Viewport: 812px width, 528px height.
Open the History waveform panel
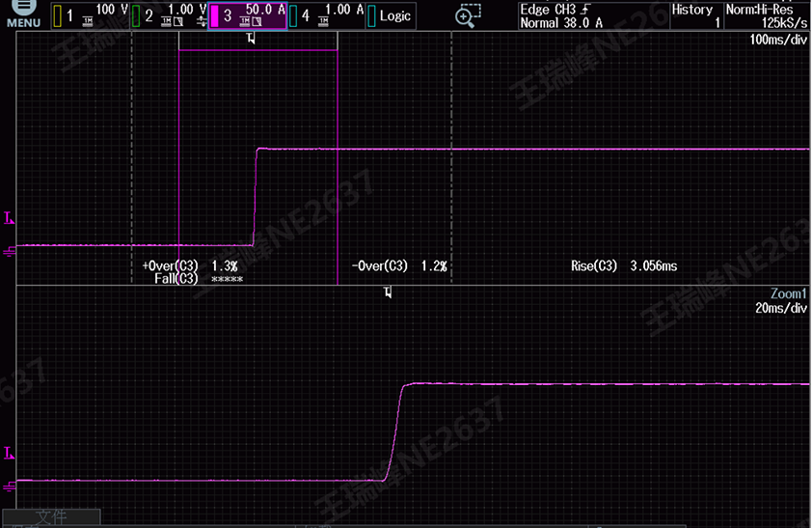coord(692,15)
